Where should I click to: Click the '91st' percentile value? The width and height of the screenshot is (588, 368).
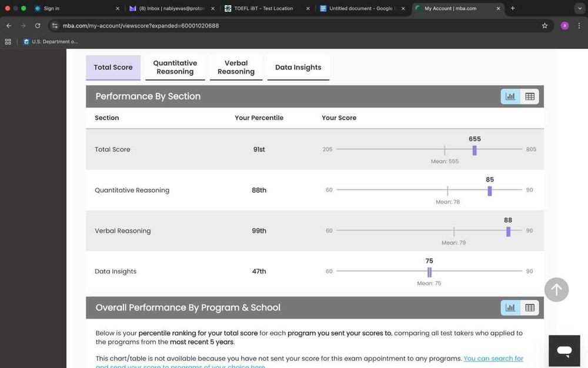pos(259,149)
